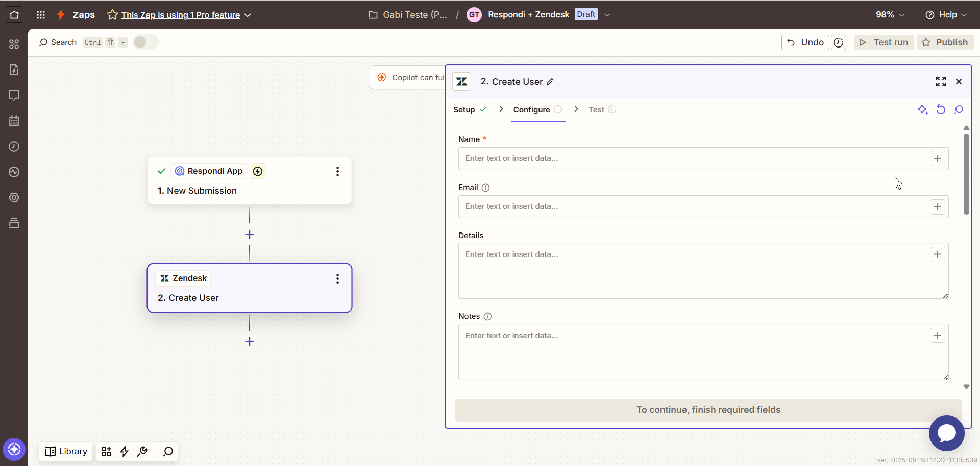The width and height of the screenshot is (980, 466).
Task: Insert data into Details field via plus
Action: pos(937,254)
